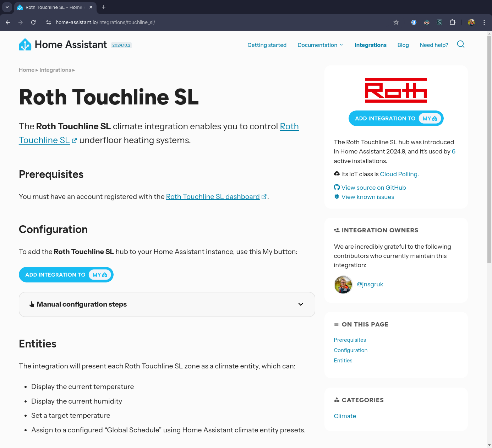
Task: Open the Blog navigation item
Action: 403,45
